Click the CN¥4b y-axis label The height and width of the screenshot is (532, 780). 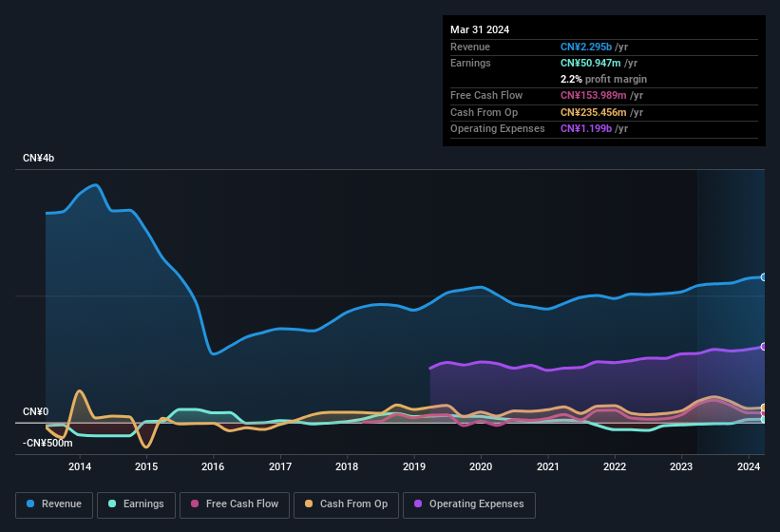point(38,158)
